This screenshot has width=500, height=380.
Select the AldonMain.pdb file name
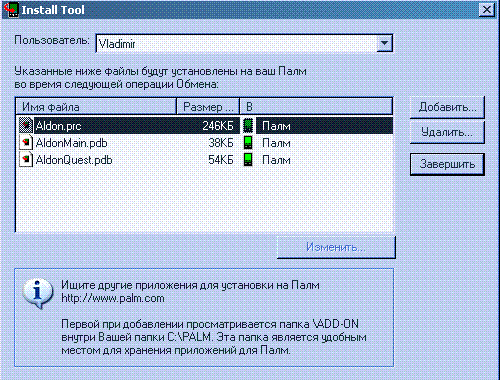click(71, 143)
